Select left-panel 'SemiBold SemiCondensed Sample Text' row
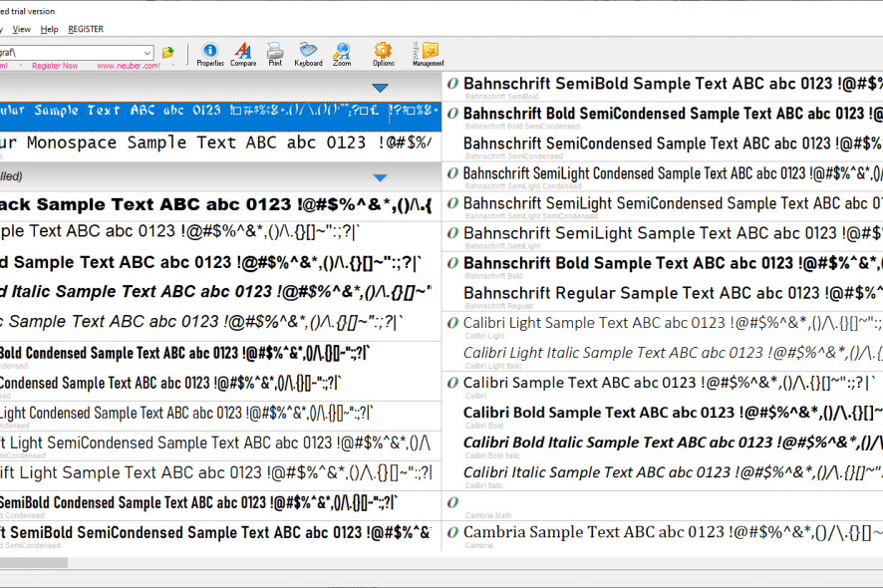Image resolution: width=883 pixels, height=588 pixels. click(220, 535)
